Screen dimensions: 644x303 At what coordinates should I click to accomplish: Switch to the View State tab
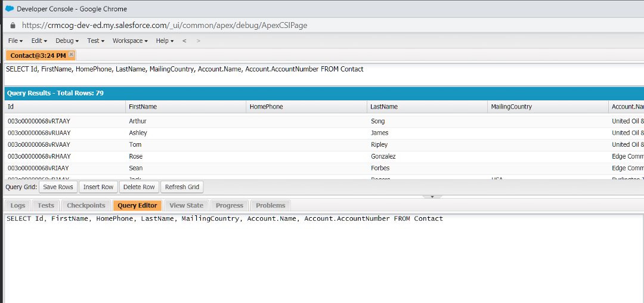187,205
